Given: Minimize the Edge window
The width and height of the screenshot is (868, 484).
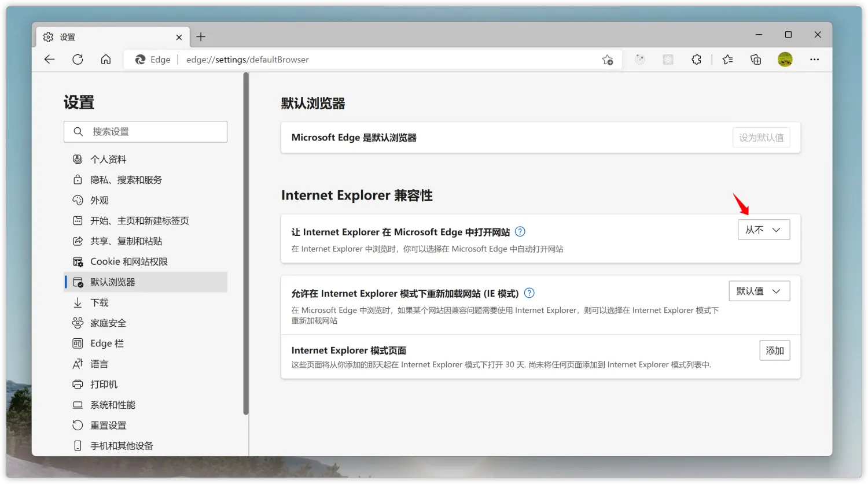Looking at the screenshot, I should pos(759,35).
